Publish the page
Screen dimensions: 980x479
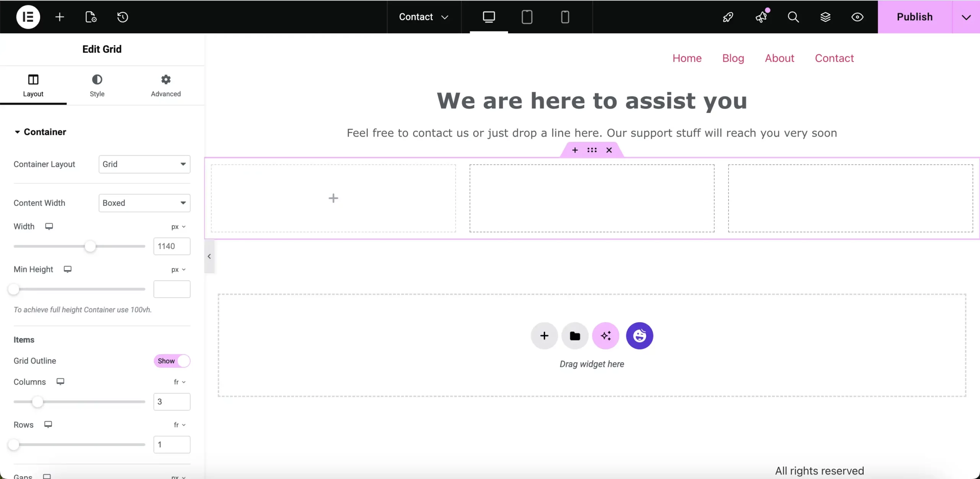pyautogui.click(x=915, y=17)
